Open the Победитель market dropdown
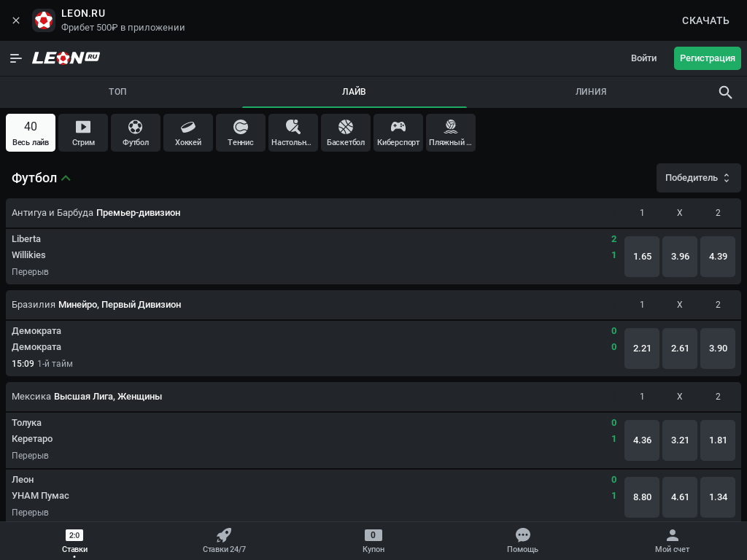 point(698,178)
